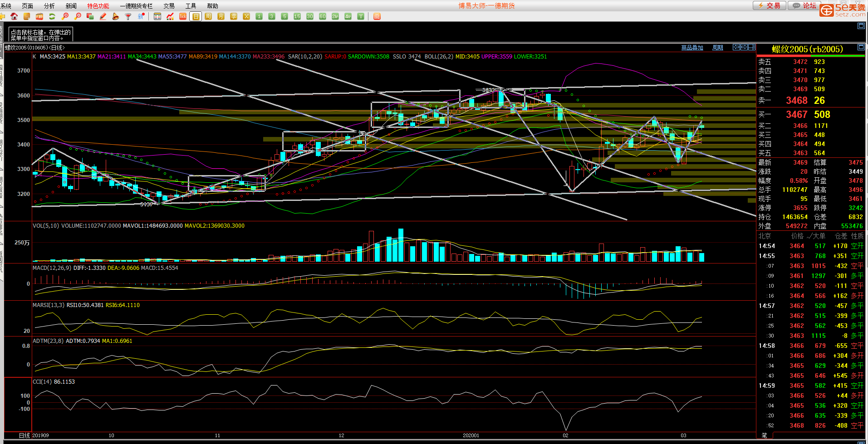The width and height of the screenshot is (868, 444).
Task: Switch to the 4hr period
Action: 348,16
